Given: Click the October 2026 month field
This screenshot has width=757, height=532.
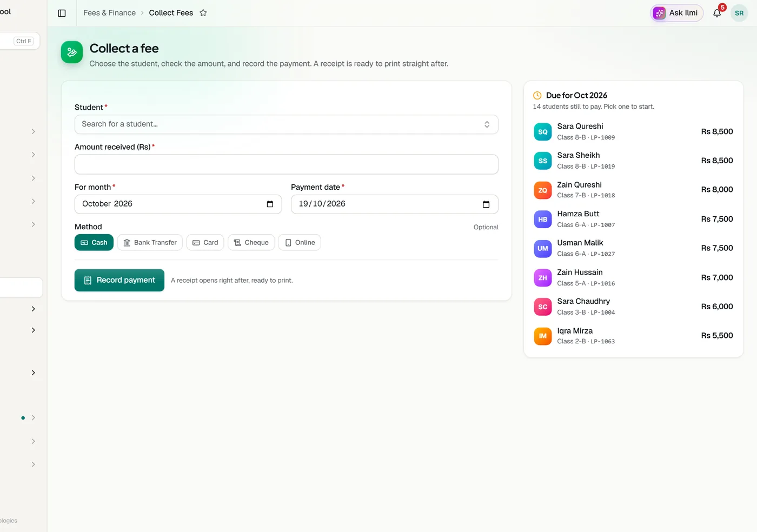Looking at the screenshot, I should pos(178,204).
